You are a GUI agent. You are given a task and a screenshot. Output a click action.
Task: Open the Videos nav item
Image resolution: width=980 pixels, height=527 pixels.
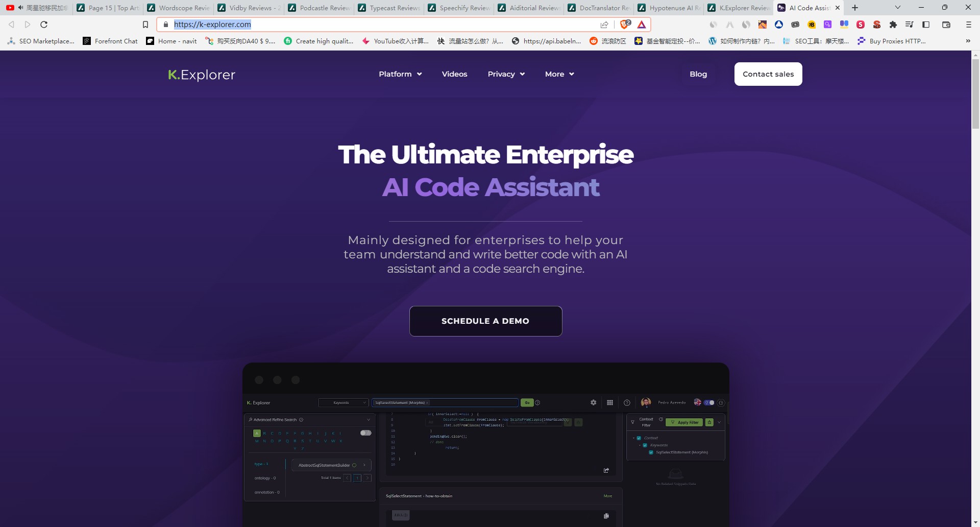click(454, 74)
